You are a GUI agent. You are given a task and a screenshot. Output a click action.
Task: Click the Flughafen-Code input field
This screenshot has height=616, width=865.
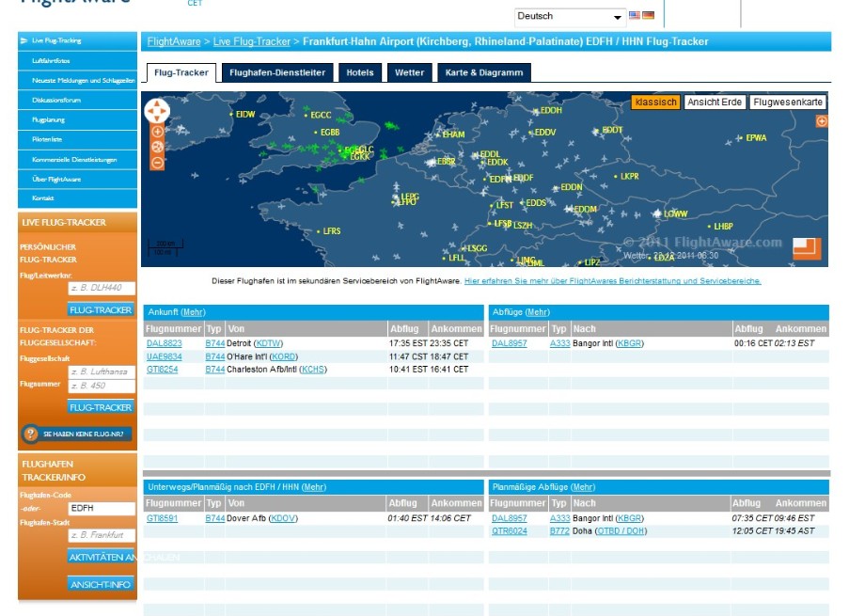pos(101,508)
